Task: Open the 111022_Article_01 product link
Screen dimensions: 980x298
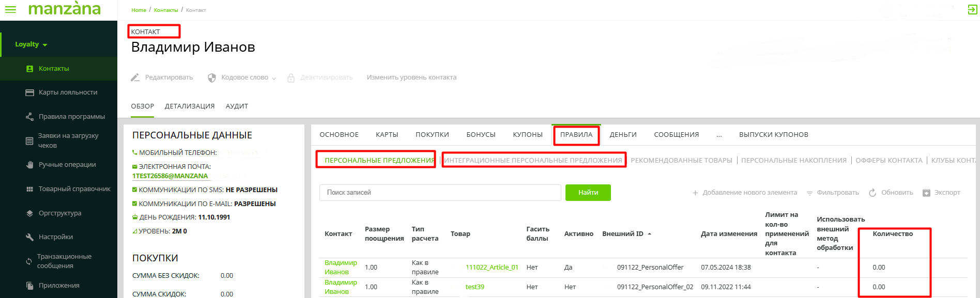Action: [492, 268]
